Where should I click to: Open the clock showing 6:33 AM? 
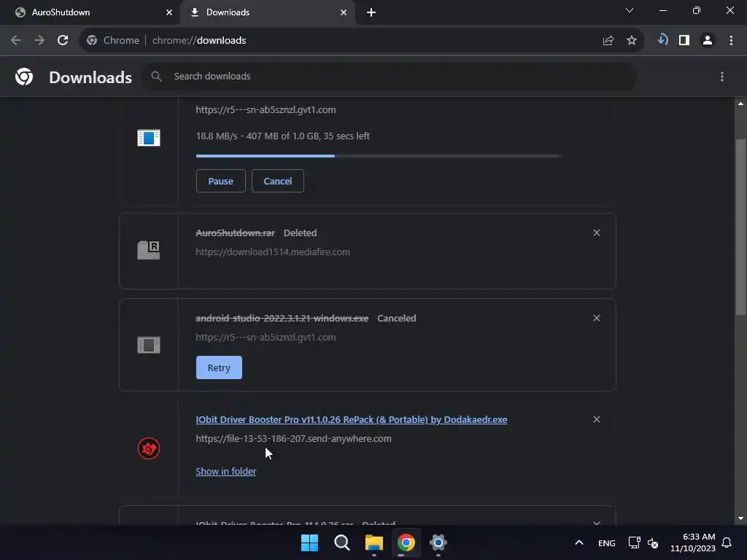693,542
